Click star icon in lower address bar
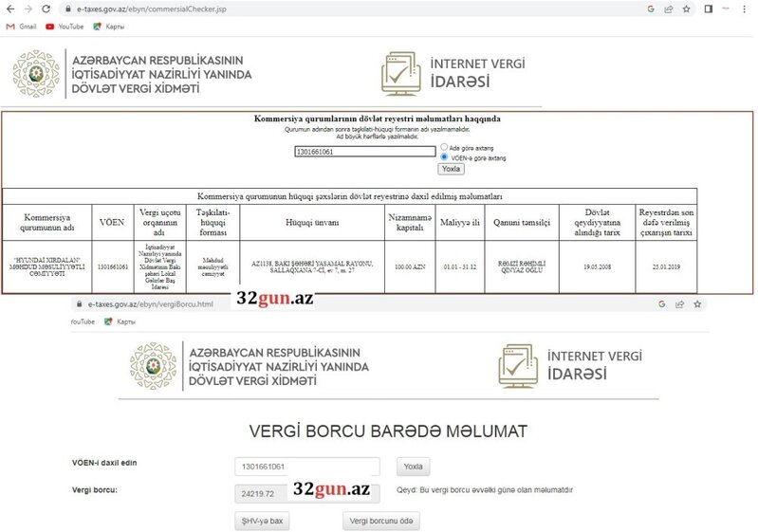 coord(697,303)
